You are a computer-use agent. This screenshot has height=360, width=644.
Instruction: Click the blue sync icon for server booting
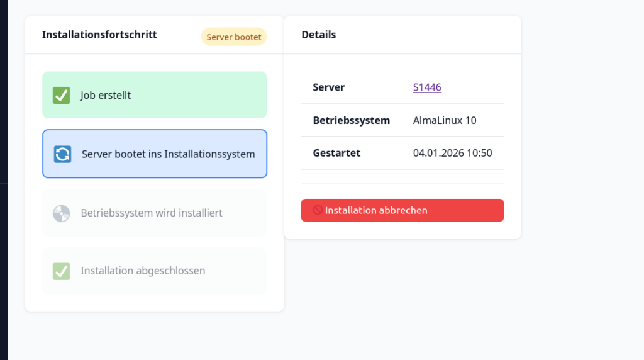coord(62,154)
